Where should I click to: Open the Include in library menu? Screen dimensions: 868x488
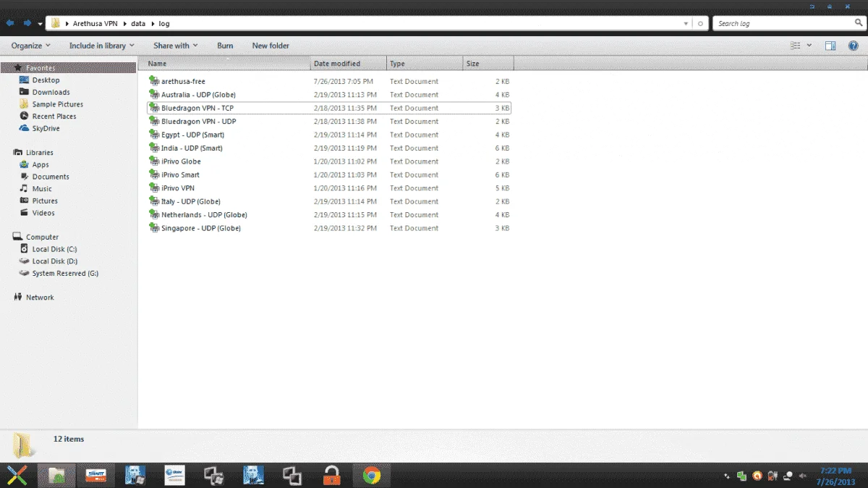(102, 46)
